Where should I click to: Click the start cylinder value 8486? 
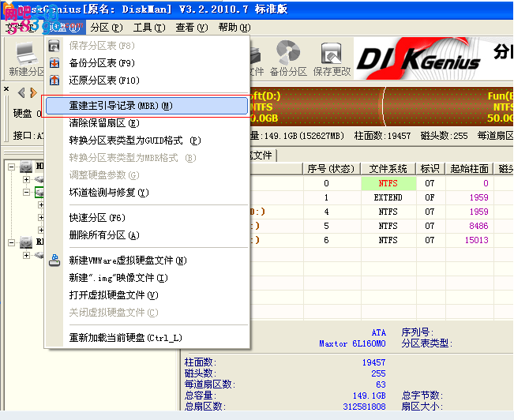478,226
